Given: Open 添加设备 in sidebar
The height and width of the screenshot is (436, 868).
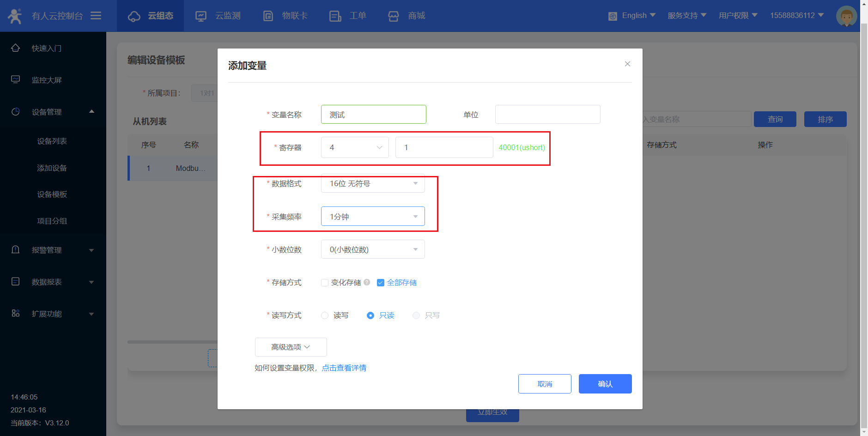Looking at the screenshot, I should pyautogui.click(x=52, y=168).
